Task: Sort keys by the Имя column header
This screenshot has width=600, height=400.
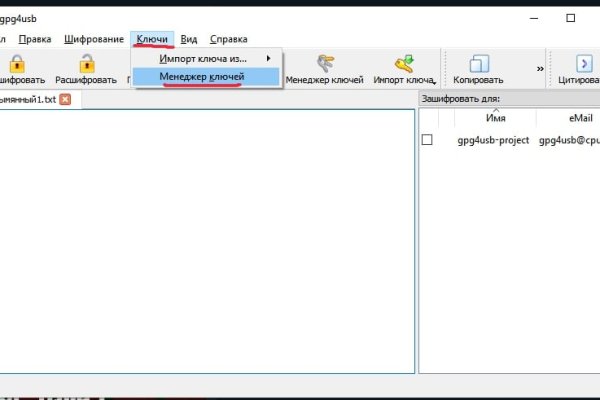Action: pyautogui.click(x=495, y=118)
